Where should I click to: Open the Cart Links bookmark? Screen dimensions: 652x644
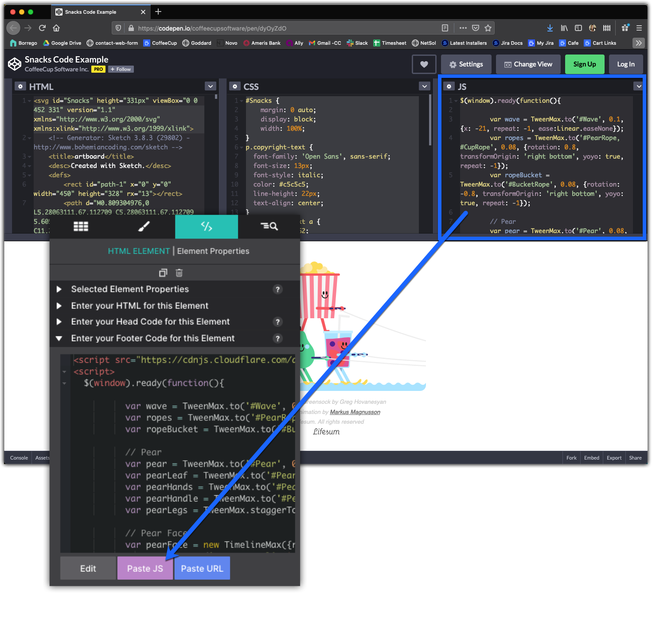coord(600,43)
